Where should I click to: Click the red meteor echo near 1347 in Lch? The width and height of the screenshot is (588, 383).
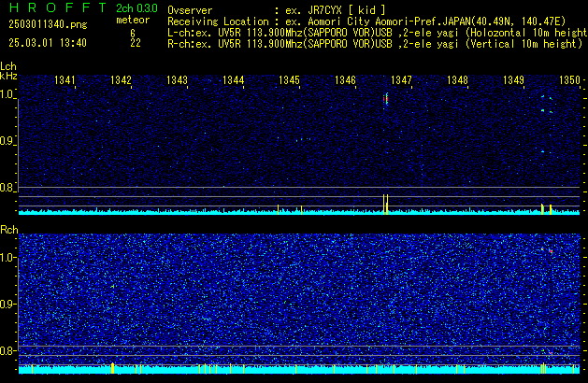coord(385,99)
